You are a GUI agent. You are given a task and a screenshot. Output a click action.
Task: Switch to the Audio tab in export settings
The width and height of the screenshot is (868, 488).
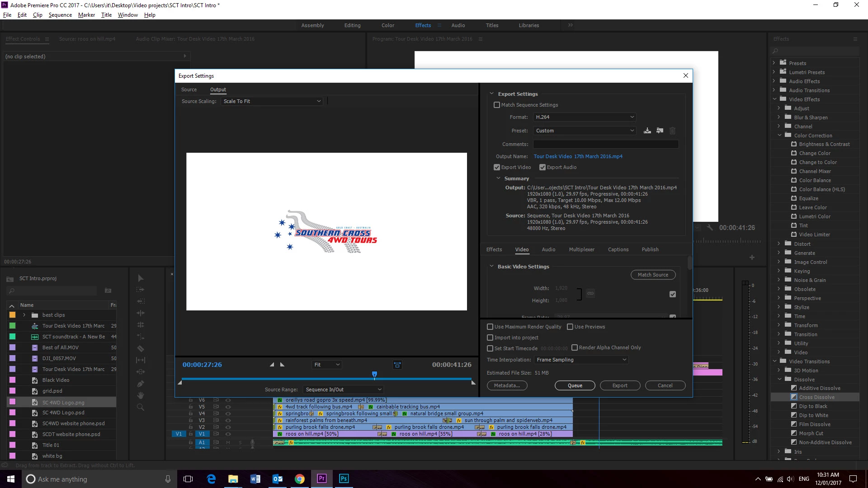548,249
